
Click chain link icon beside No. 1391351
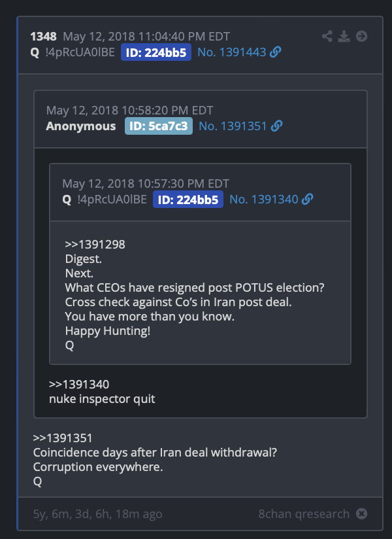[276, 126]
